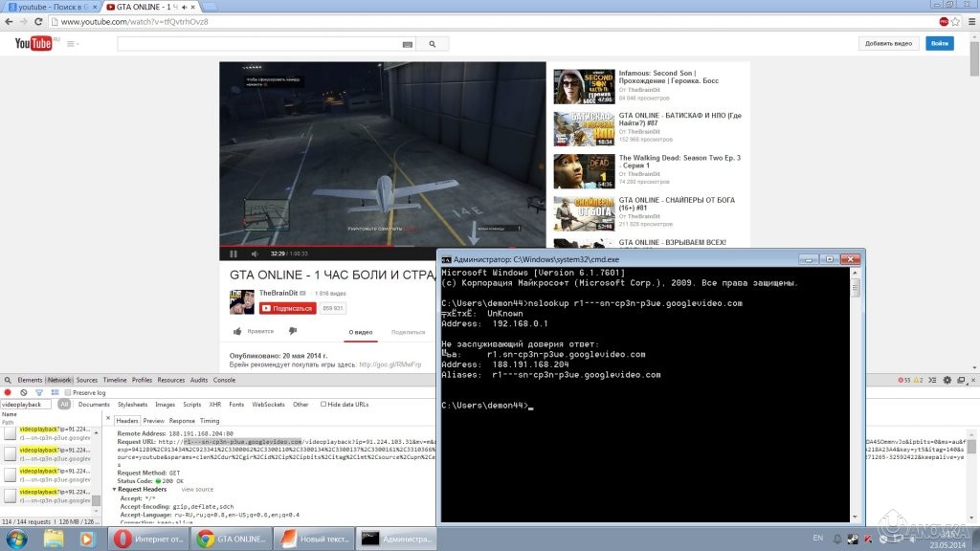Bookmark the page with the star icon
Viewport: 980px width, 551px height.
957,21
